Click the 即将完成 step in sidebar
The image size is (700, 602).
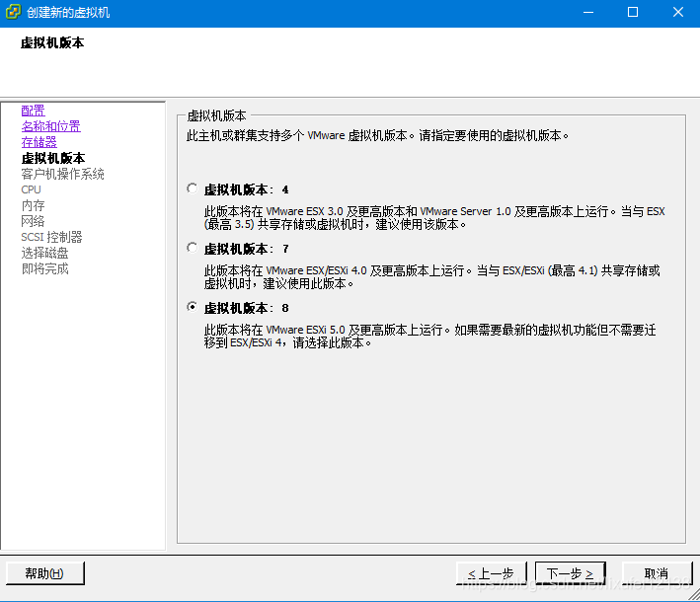point(44,268)
